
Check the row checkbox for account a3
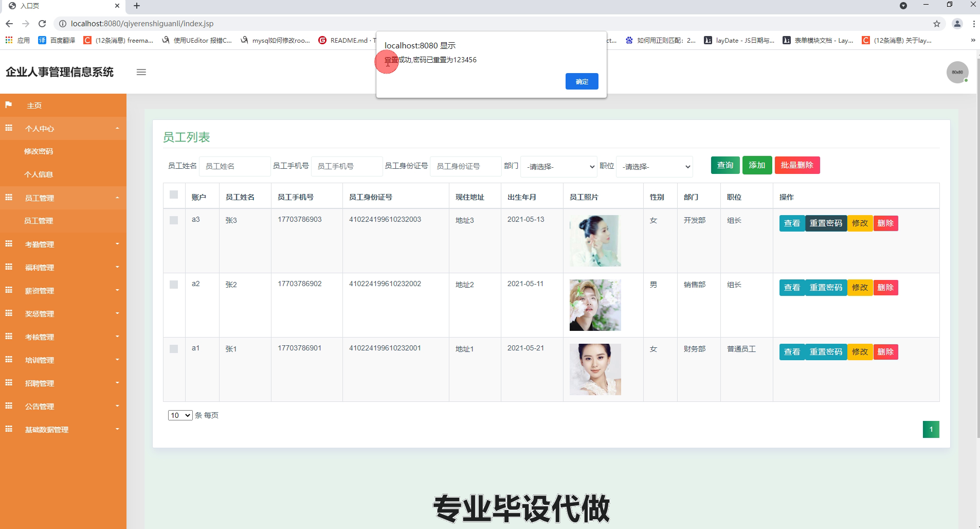pyautogui.click(x=174, y=220)
